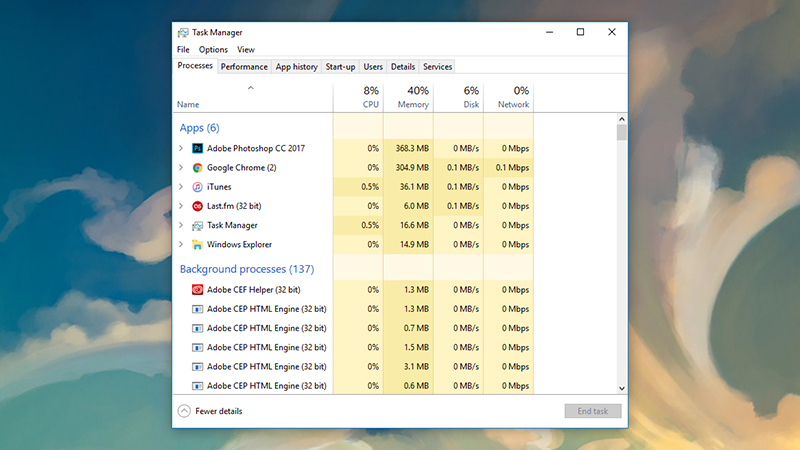Sort by the Name column header
Viewport: 800px width, 450px height.
253,98
